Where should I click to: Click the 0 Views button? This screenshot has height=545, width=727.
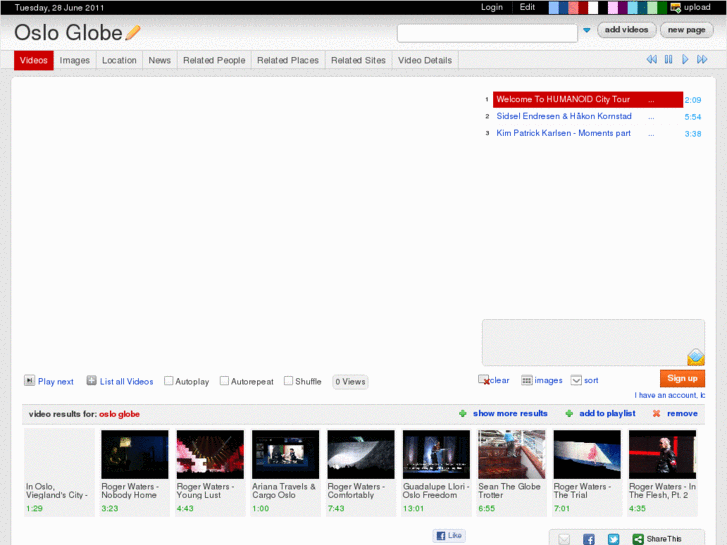point(351,382)
